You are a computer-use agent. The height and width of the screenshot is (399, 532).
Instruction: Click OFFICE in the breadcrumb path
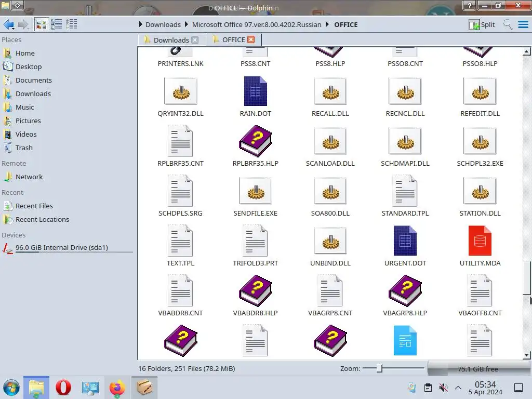pyautogui.click(x=345, y=24)
